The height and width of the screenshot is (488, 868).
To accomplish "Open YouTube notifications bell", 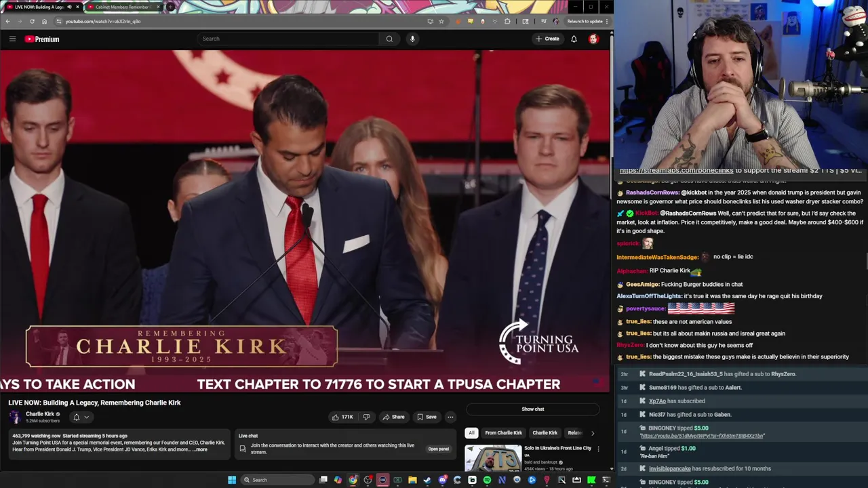I will pyautogui.click(x=574, y=39).
